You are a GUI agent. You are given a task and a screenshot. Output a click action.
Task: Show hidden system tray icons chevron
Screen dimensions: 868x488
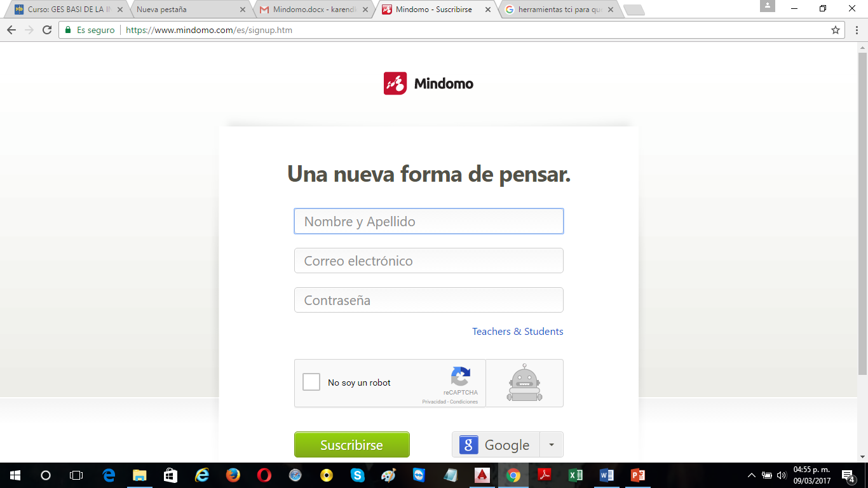752,475
